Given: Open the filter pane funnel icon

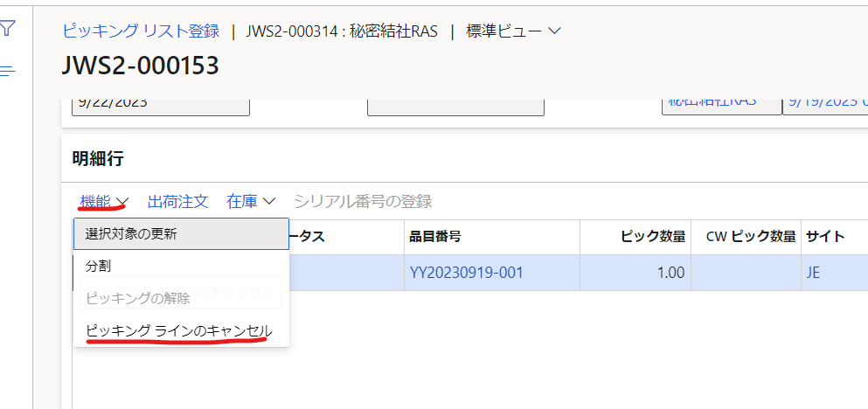Looking at the screenshot, I should tap(7, 28).
